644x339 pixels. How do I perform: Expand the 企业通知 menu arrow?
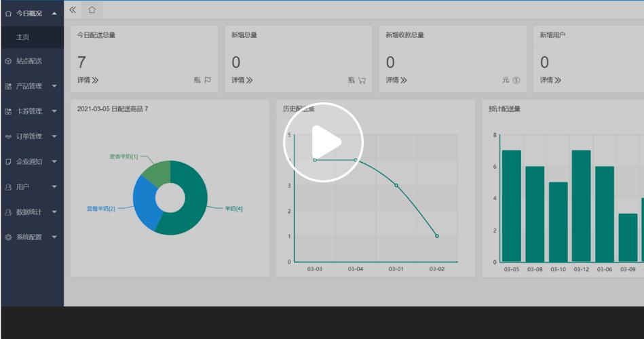(54, 162)
